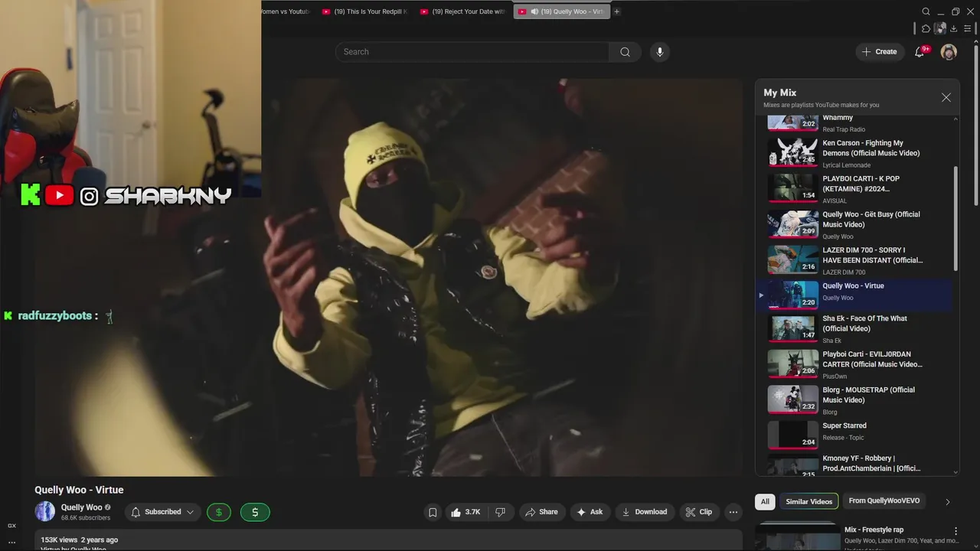
Task: Click the Mix - Freestyle rap title
Action: click(874, 530)
